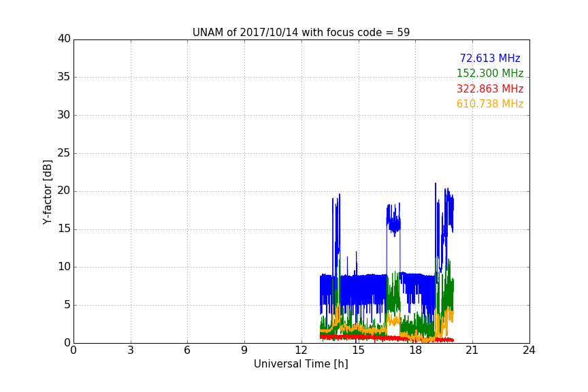Viewport: 588px width, 392px height.
Task: Click the plot title 'UNAM of 2017/10/14 with focus code = 59'
Action: pyautogui.click(x=301, y=33)
